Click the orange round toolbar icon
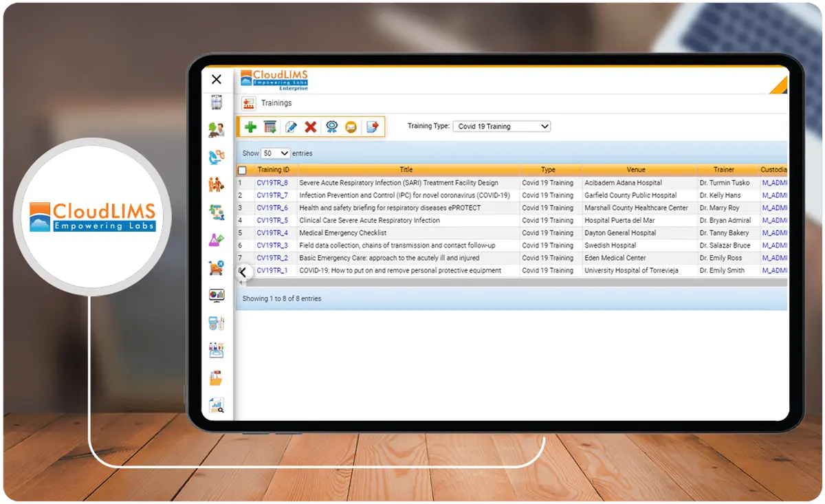The height and width of the screenshot is (504, 825). click(x=351, y=127)
